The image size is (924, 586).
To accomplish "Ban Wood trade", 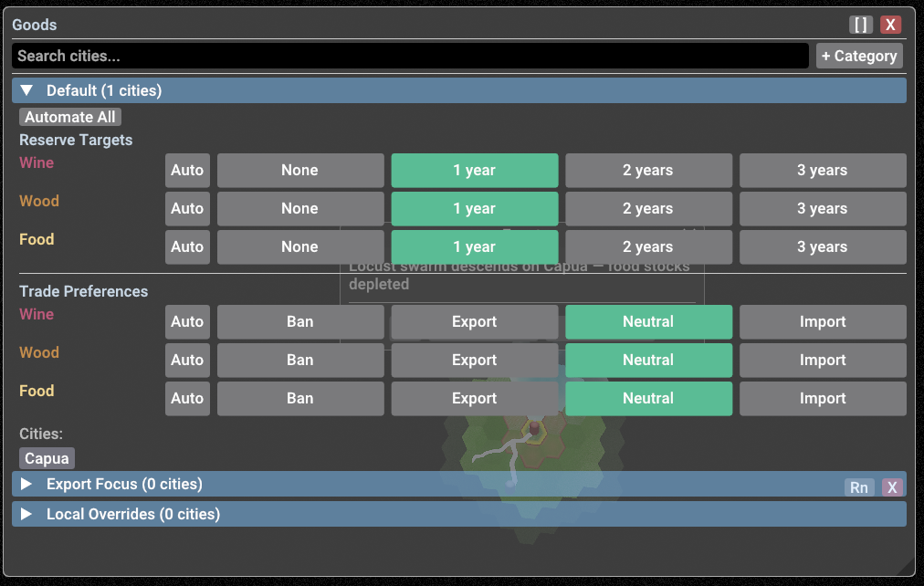I will click(300, 360).
